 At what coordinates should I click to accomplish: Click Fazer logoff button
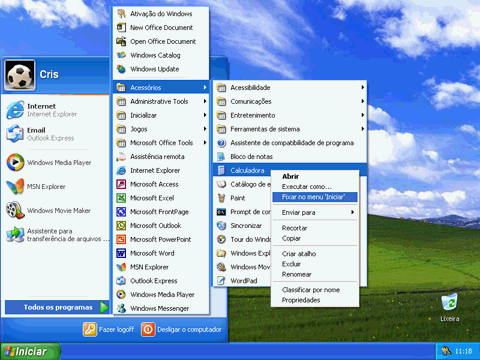pos(109,329)
